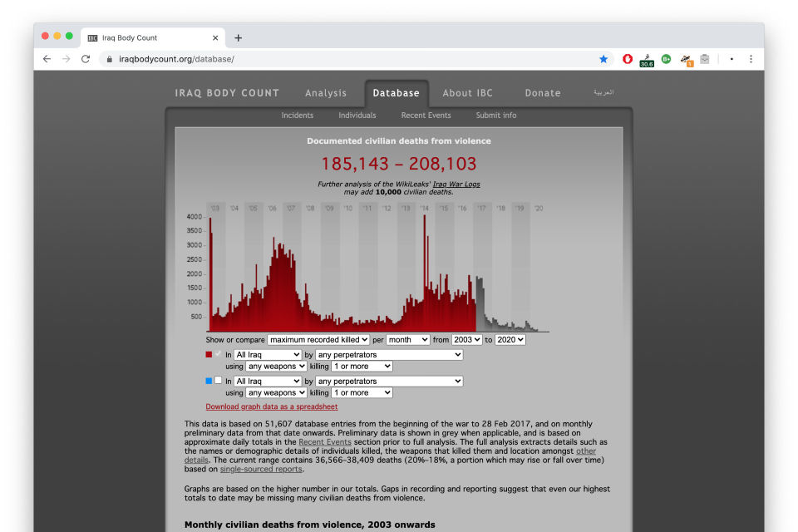The image size is (798, 532).
Task: Go back using the browser back arrow
Action: click(47, 59)
